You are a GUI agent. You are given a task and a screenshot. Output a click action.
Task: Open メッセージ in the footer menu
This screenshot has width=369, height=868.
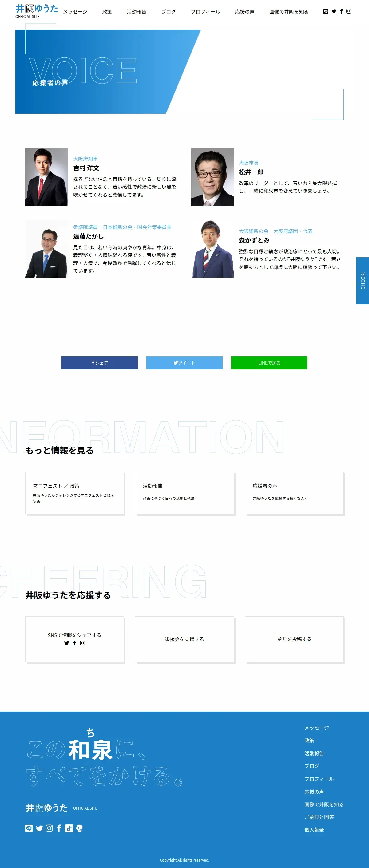click(x=316, y=728)
